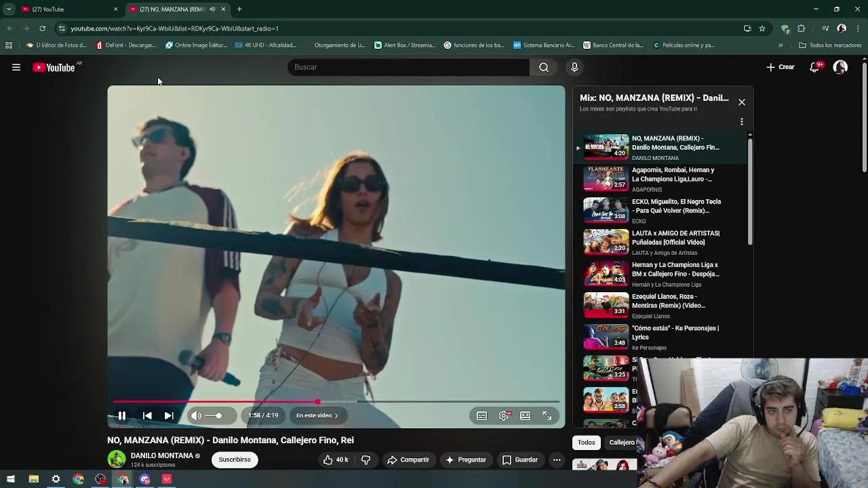Select the 'Callejero' filter chip
The image size is (868, 488).
coord(621,443)
